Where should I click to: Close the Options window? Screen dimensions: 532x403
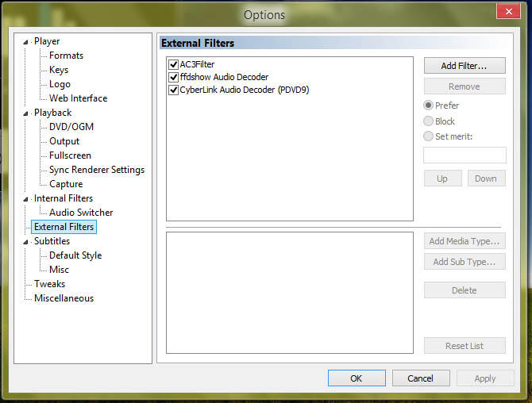click(507, 11)
